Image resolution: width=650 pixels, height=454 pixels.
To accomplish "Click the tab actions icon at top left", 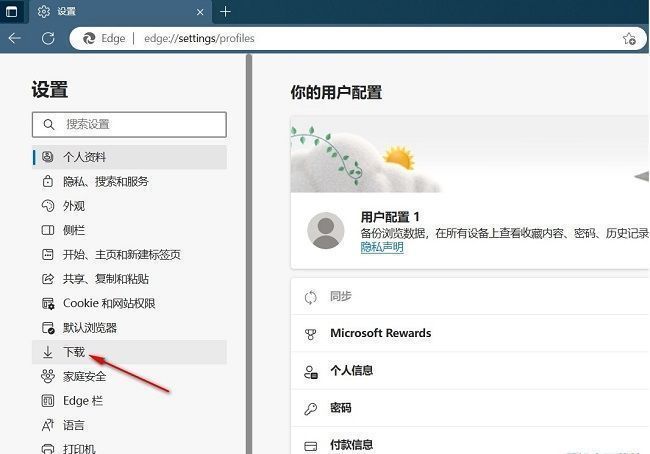I will (13, 12).
